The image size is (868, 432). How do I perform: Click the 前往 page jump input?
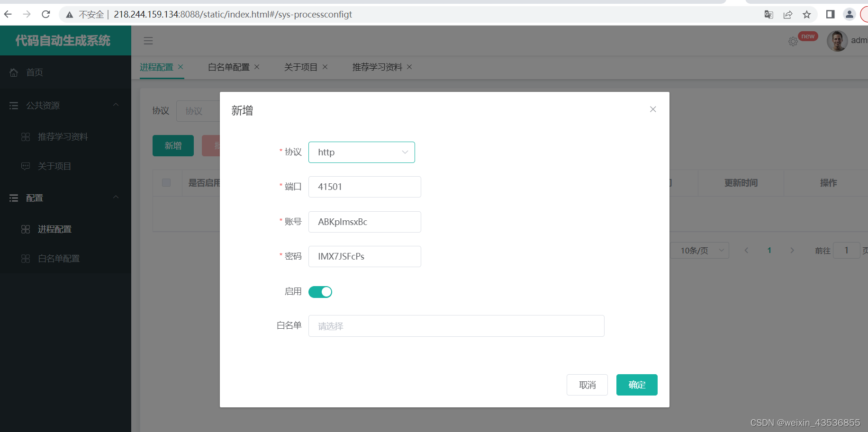(846, 250)
